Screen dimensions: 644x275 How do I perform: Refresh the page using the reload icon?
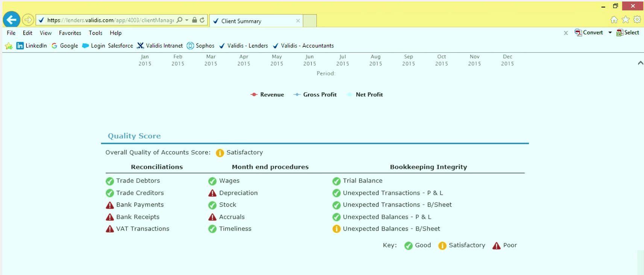202,20
